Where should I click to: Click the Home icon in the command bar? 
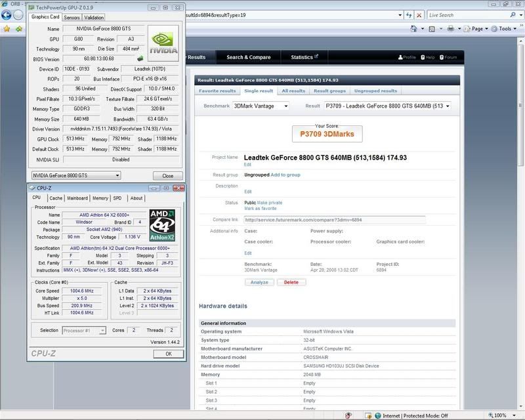coord(414,29)
